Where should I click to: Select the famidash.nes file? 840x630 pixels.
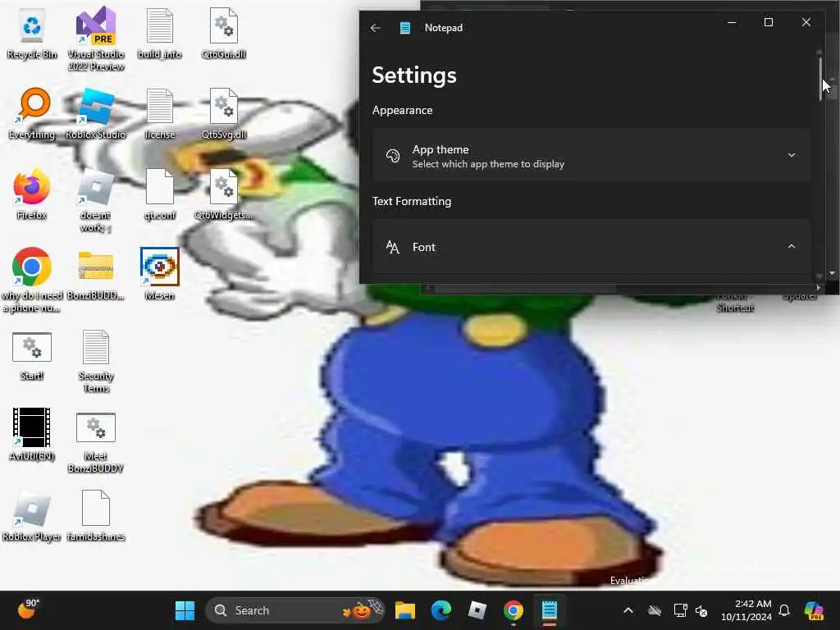pyautogui.click(x=96, y=515)
